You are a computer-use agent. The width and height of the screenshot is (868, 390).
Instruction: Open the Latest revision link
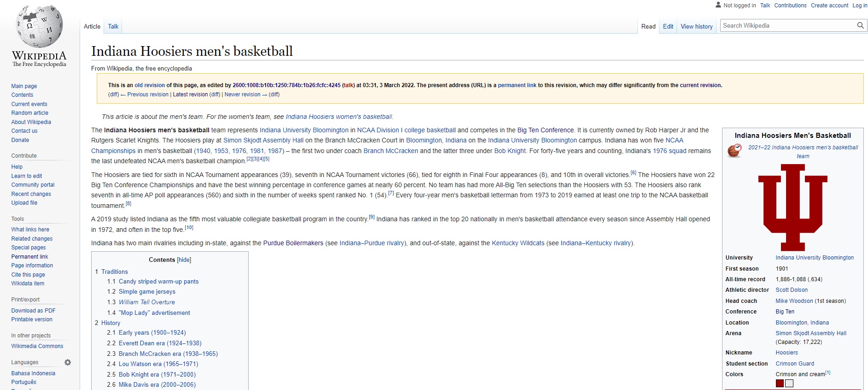(x=190, y=95)
